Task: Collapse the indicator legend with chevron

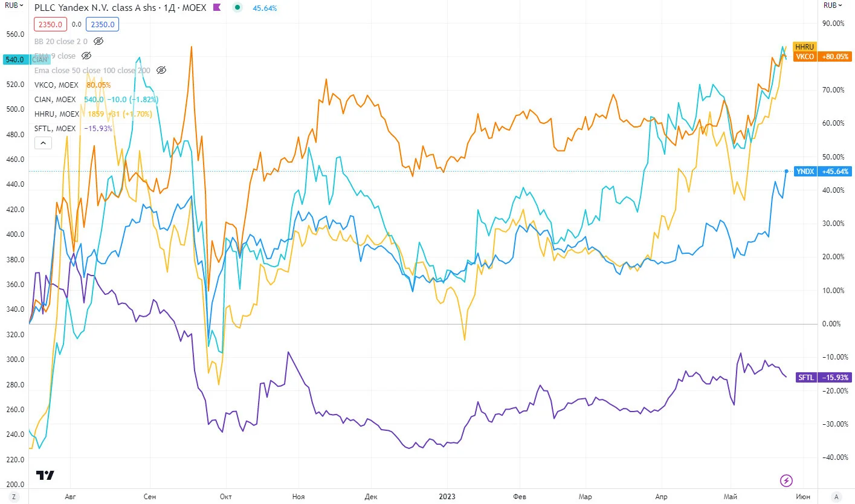Action: tap(43, 143)
